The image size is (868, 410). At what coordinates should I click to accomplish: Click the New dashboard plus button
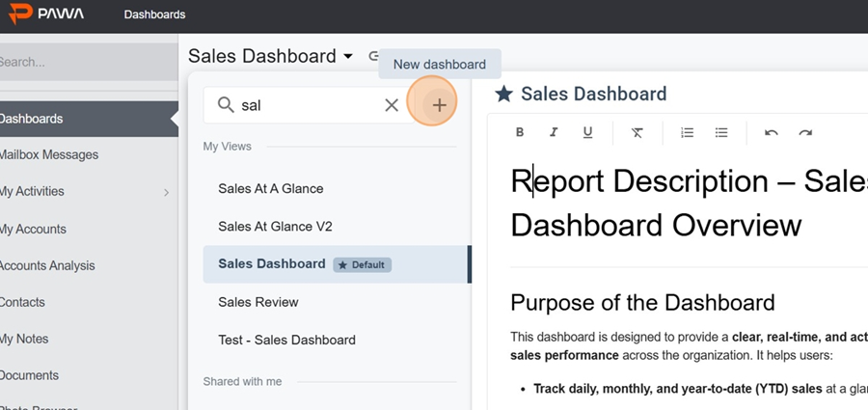point(439,105)
